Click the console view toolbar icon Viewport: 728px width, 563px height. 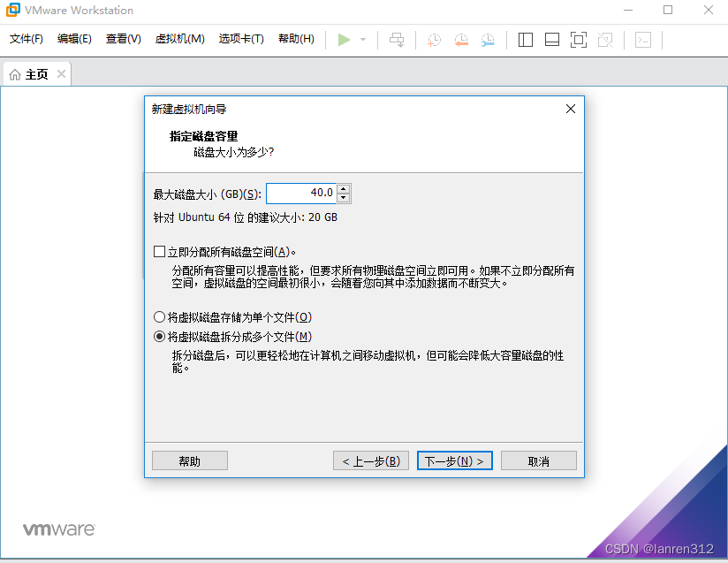[x=643, y=40]
